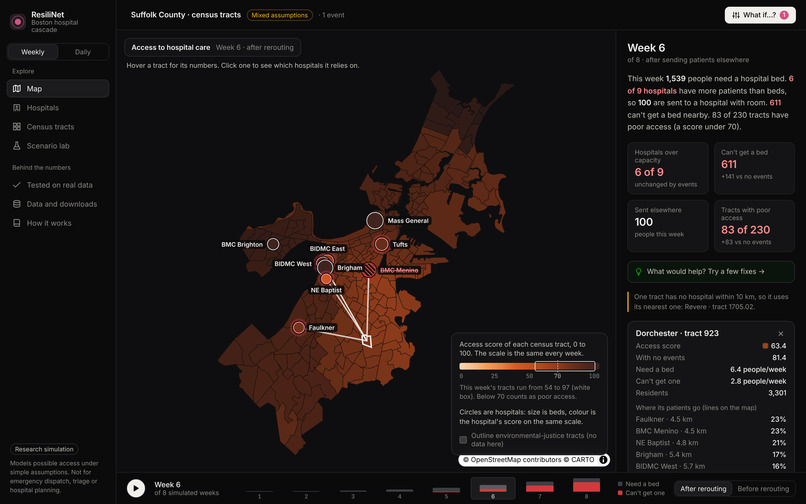Viewport: 806px width, 504px height.
Task: Click the Tracts with poor access card
Action: click(x=754, y=226)
